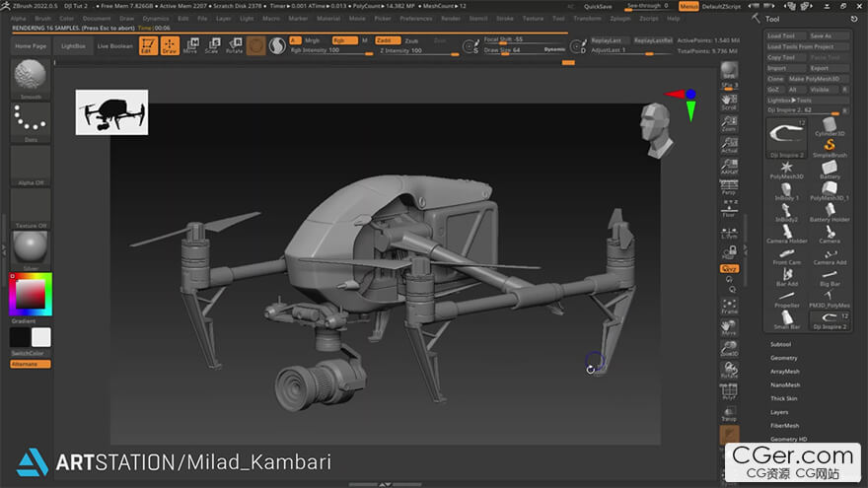868x488 pixels.
Task: Toggle the A auto-material switch
Action: 295,40
